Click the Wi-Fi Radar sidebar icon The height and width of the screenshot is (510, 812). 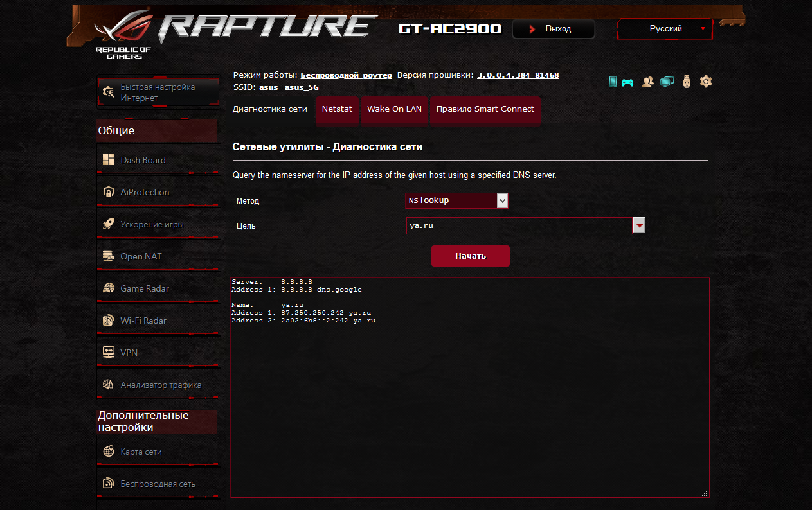(109, 321)
